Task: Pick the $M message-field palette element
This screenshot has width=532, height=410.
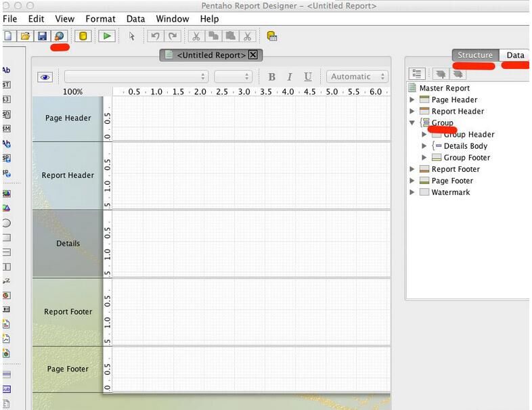Action: coord(6,129)
